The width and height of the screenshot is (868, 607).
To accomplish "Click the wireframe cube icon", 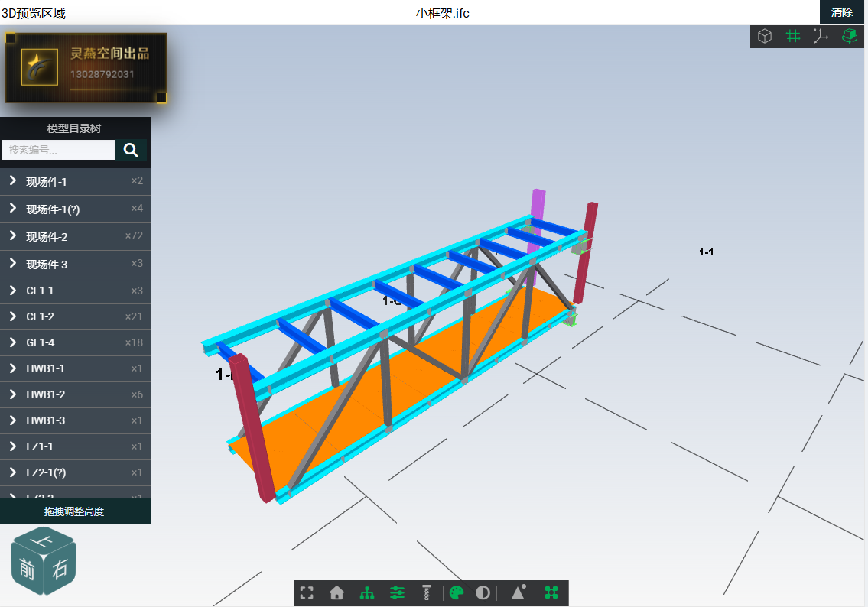I will tap(765, 37).
